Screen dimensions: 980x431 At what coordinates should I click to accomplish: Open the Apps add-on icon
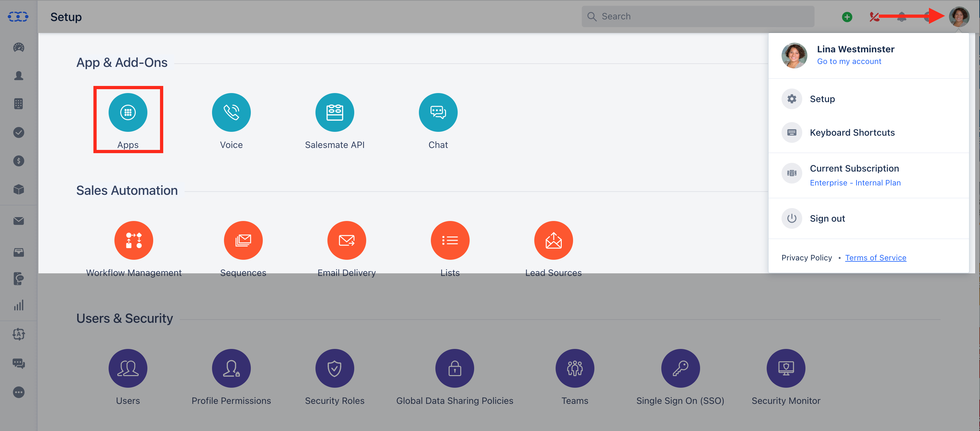pos(128,113)
